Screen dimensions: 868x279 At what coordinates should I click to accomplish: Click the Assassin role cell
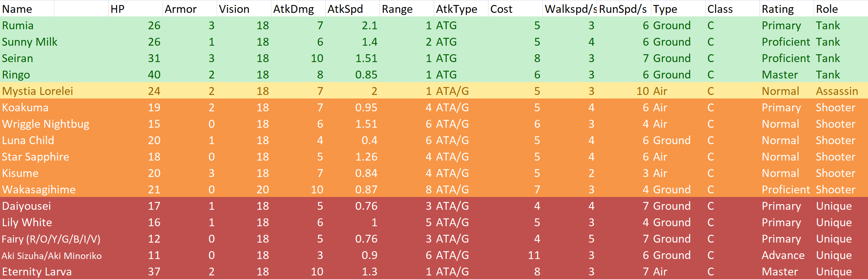[837, 91]
